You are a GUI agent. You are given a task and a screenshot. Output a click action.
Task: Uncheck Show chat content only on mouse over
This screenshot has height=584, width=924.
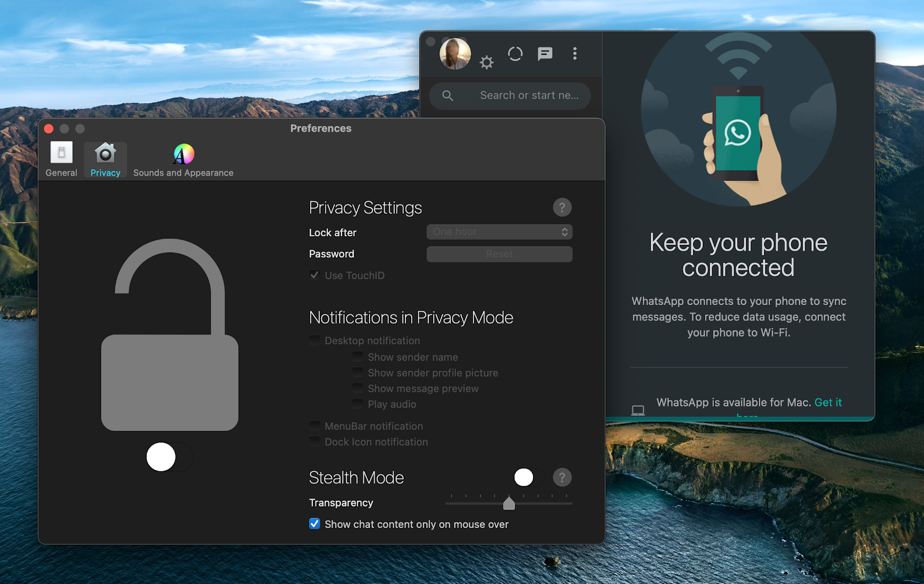[315, 523]
